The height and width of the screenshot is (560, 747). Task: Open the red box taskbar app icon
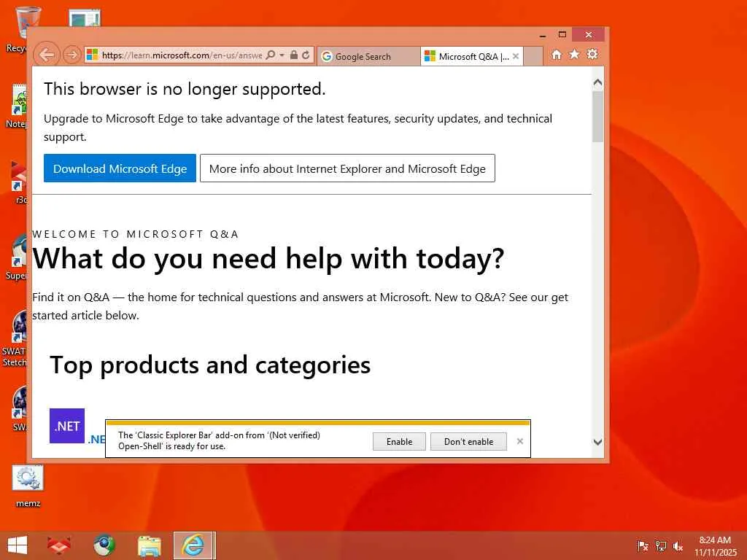pos(58,545)
